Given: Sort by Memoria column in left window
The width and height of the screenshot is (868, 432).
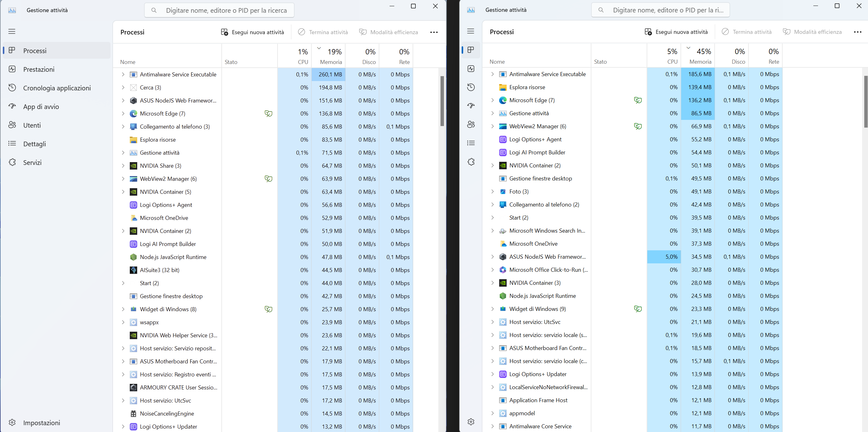Looking at the screenshot, I should click(x=328, y=56).
